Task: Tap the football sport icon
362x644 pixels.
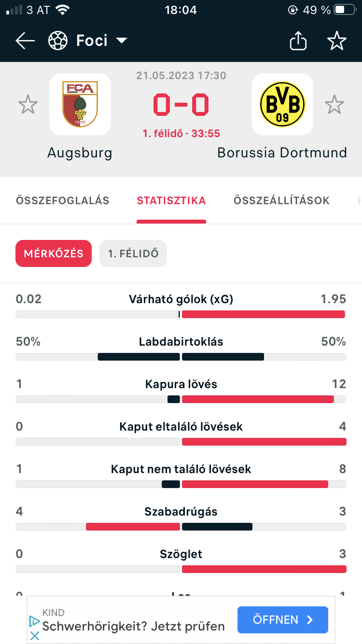Action: [58, 41]
